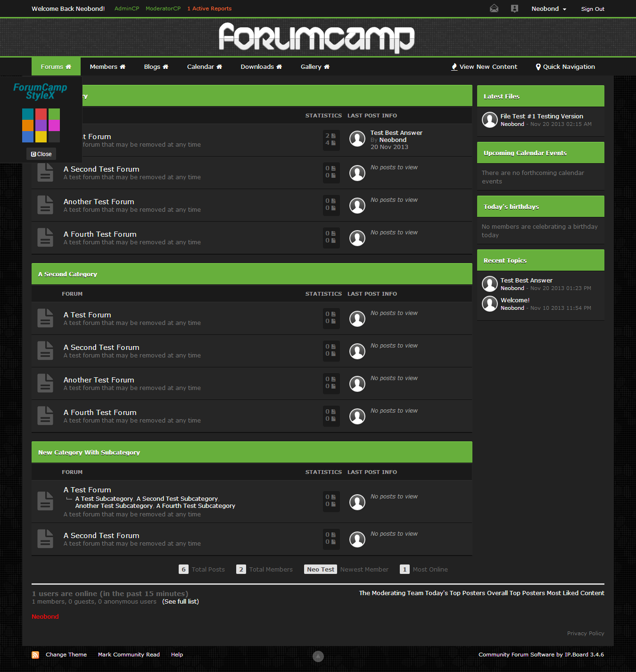Open the New Category With Subcategory header
The width and height of the screenshot is (636, 672).
[x=89, y=452]
